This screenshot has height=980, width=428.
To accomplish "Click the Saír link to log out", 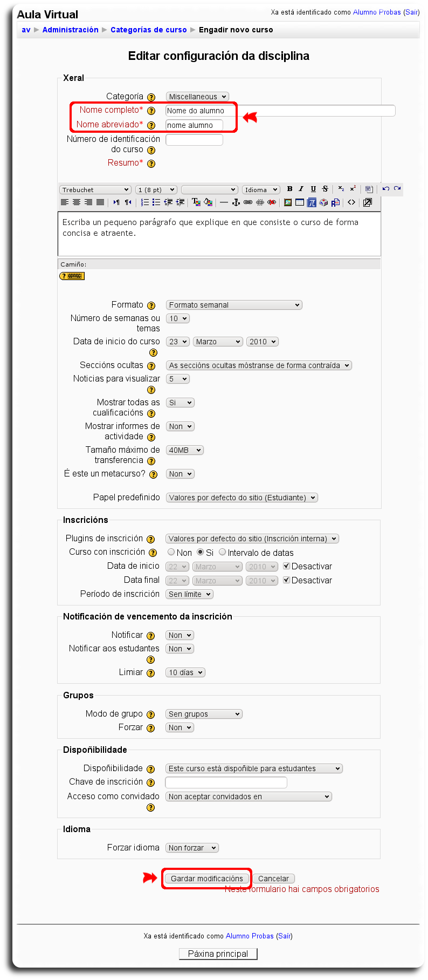I will point(412,12).
